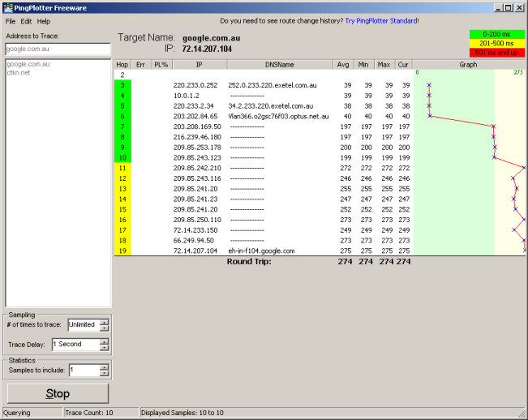Image resolution: width=528 pixels, height=420 pixels.
Task: Click the graph point for hop 7
Action: tap(493, 126)
